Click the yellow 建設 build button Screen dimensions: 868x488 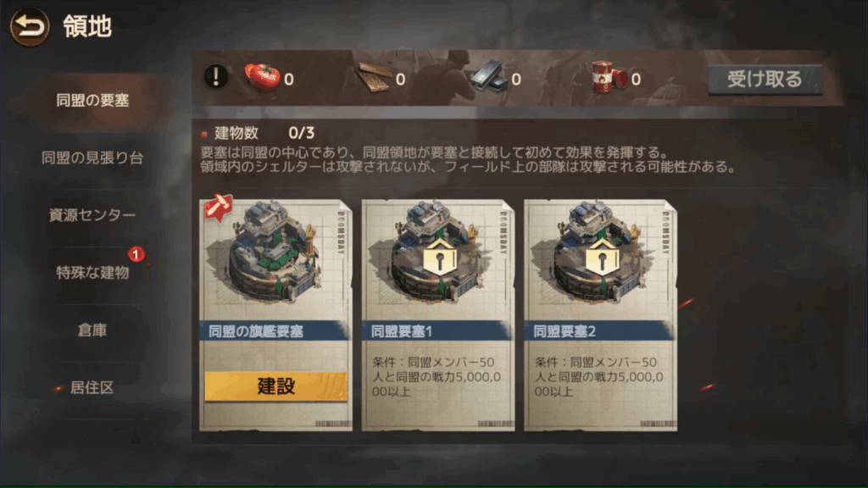tap(275, 385)
